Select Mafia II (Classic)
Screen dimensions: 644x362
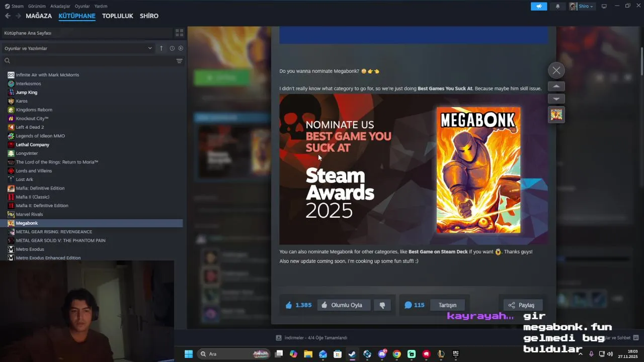pos(33,197)
